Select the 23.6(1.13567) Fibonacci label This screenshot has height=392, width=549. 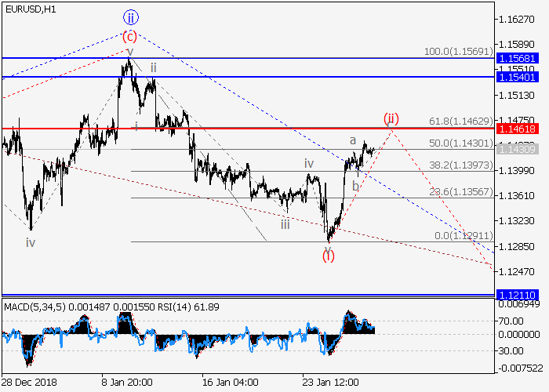point(461,191)
